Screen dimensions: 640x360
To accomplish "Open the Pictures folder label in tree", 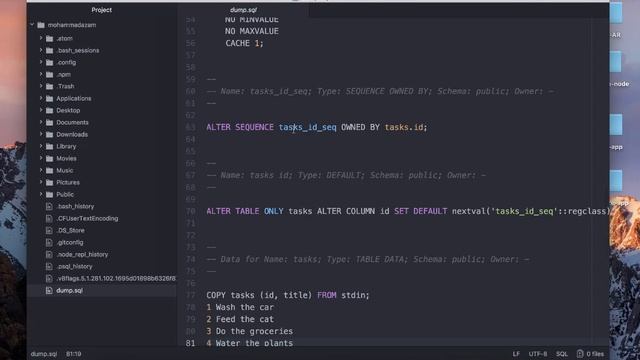I will point(68,182).
